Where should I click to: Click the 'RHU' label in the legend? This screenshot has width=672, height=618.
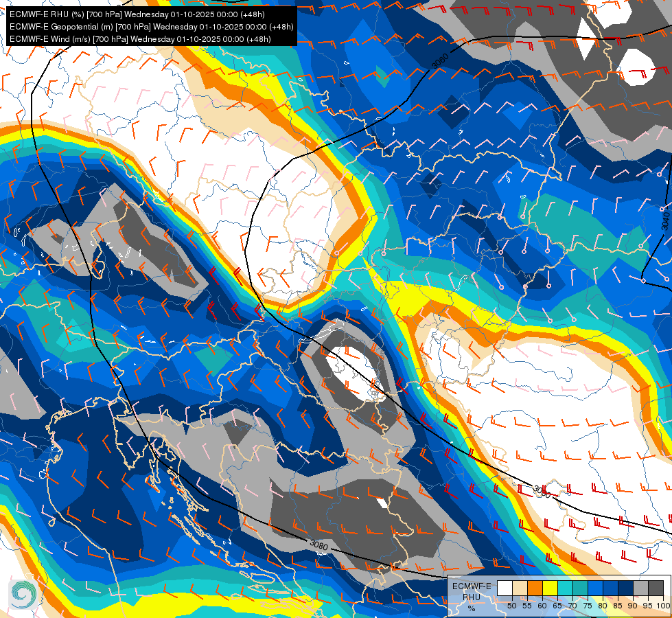tap(472, 597)
